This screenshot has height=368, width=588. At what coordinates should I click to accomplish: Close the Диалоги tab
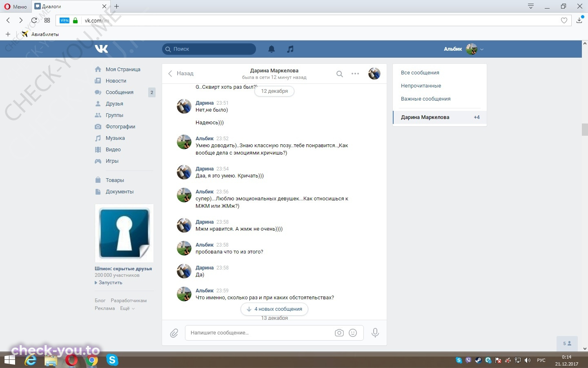(x=104, y=7)
